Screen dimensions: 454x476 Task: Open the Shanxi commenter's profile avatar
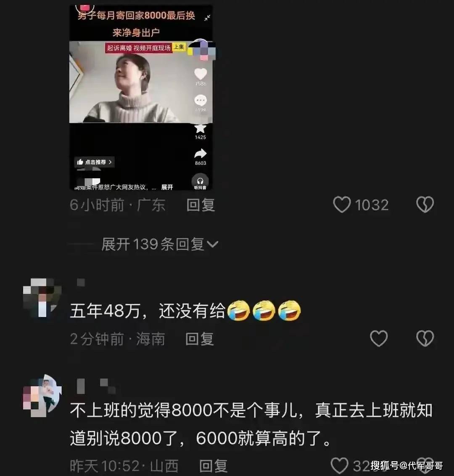(x=42, y=396)
